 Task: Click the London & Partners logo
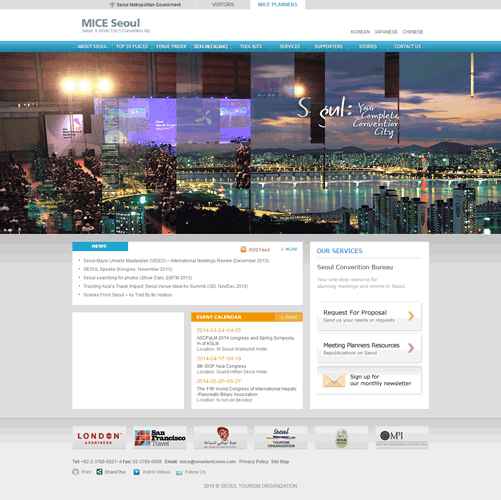pyautogui.click(x=99, y=438)
